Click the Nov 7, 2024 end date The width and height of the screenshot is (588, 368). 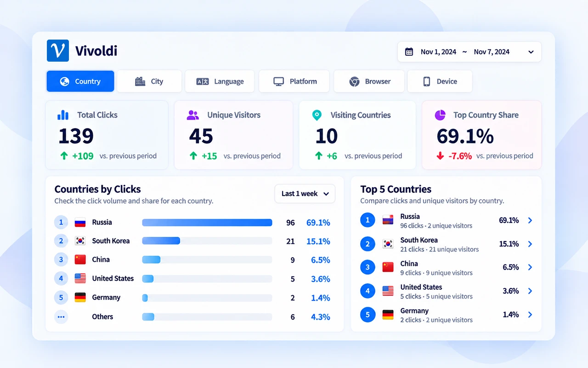(x=492, y=52)
